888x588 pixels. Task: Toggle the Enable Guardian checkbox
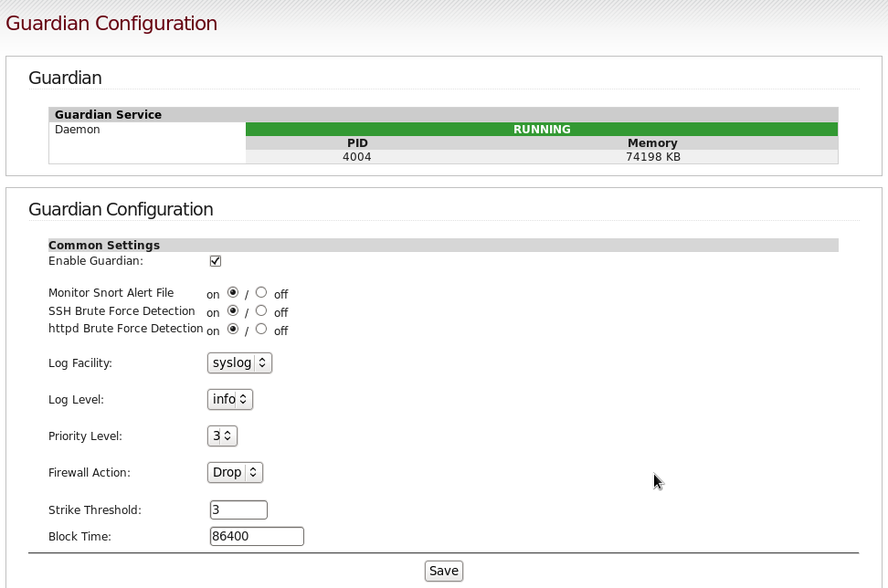click(216, 261)
